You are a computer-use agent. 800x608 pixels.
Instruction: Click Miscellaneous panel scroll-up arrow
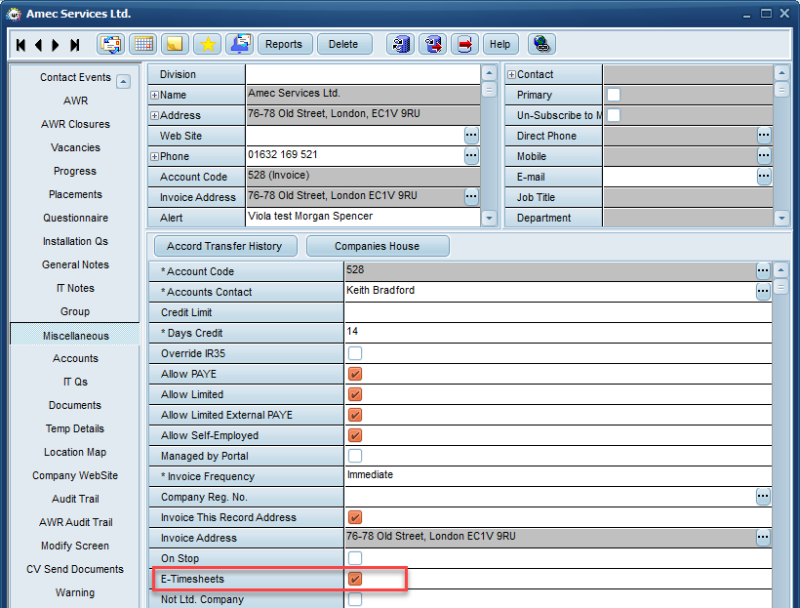(781, 270)
